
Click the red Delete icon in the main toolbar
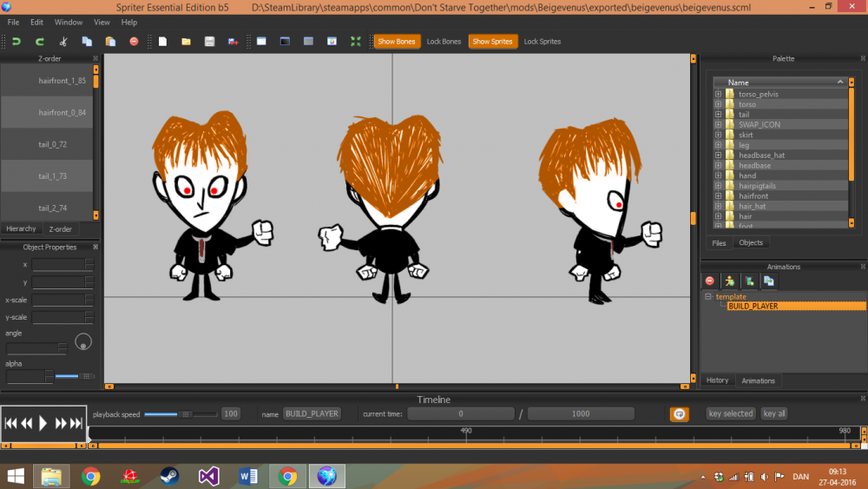tap(134, 42)
